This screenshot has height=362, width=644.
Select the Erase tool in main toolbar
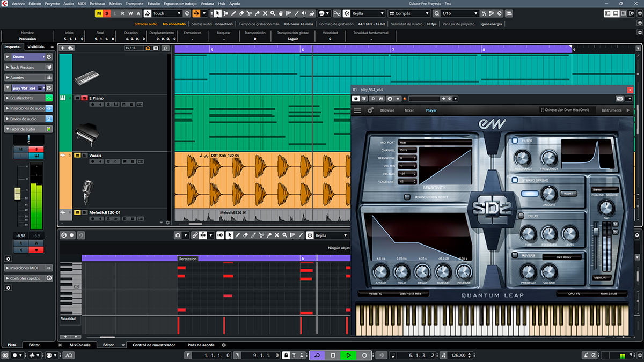pyautogui.click(x=241, y=13)
